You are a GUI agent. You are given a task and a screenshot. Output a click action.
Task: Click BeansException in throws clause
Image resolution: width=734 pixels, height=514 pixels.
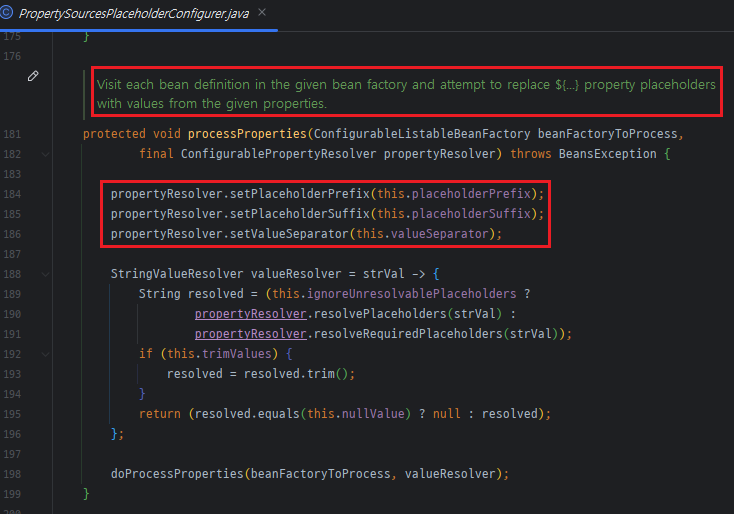tap(608, 154)
